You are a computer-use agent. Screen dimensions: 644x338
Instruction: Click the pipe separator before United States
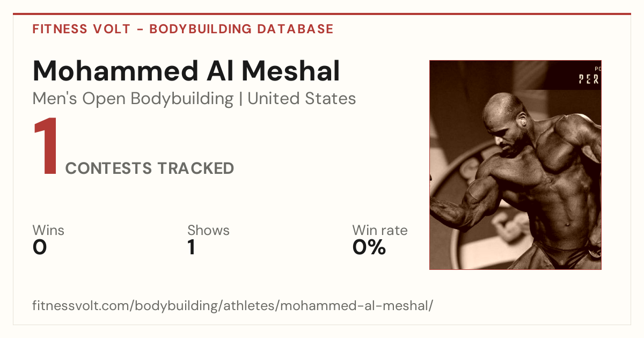pos(240,99)
